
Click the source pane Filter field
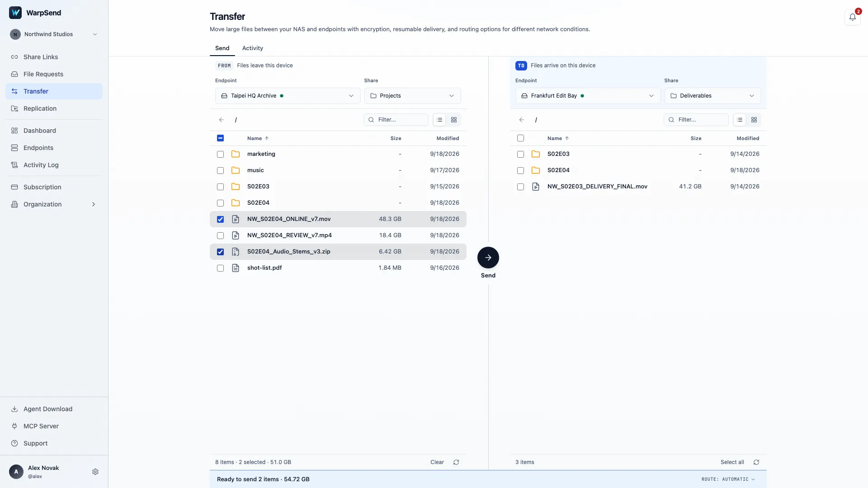coord(396,120)
